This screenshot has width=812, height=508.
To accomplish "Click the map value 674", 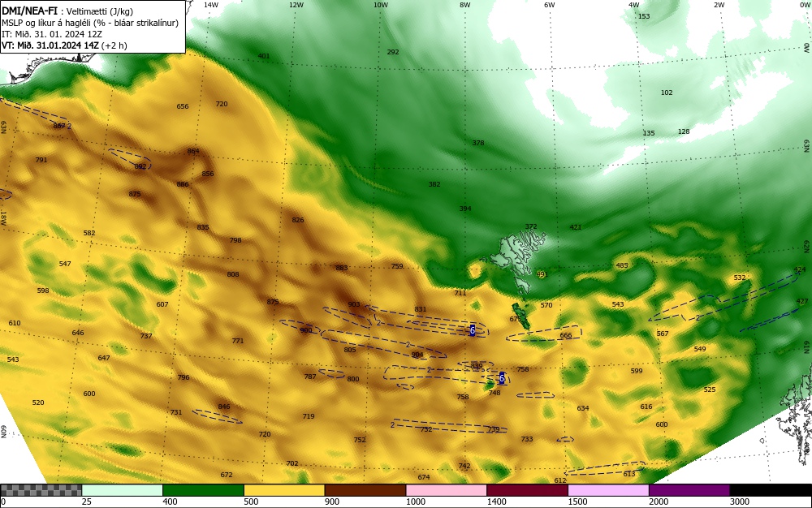I will pyautogui.click(x=424, y=477).
